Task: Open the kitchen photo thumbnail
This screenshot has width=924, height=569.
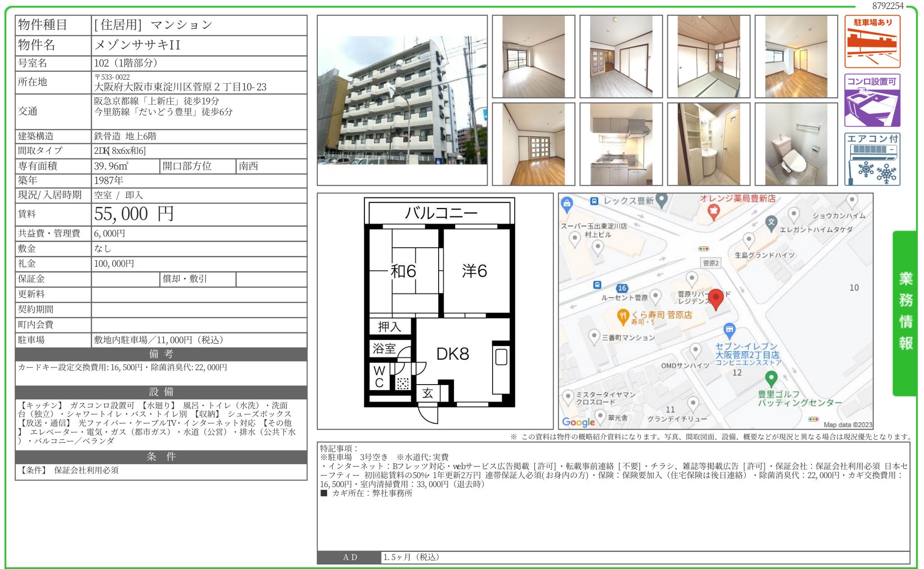Action: (x=621, y=144)
